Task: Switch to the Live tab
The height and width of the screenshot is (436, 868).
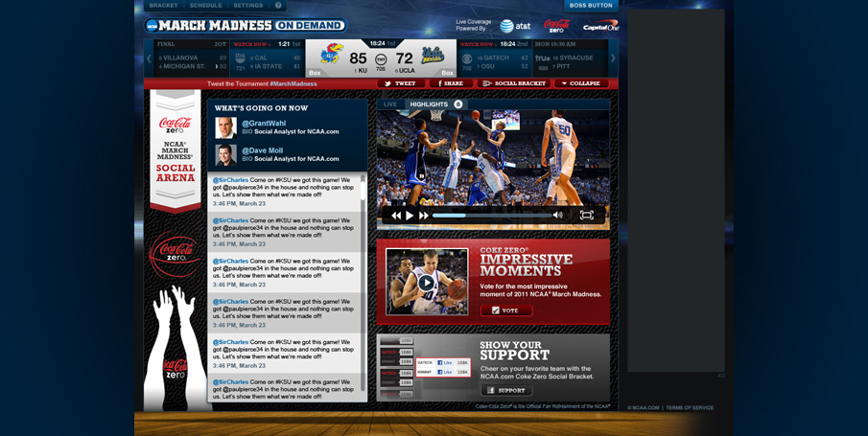Action: [390, 104]
